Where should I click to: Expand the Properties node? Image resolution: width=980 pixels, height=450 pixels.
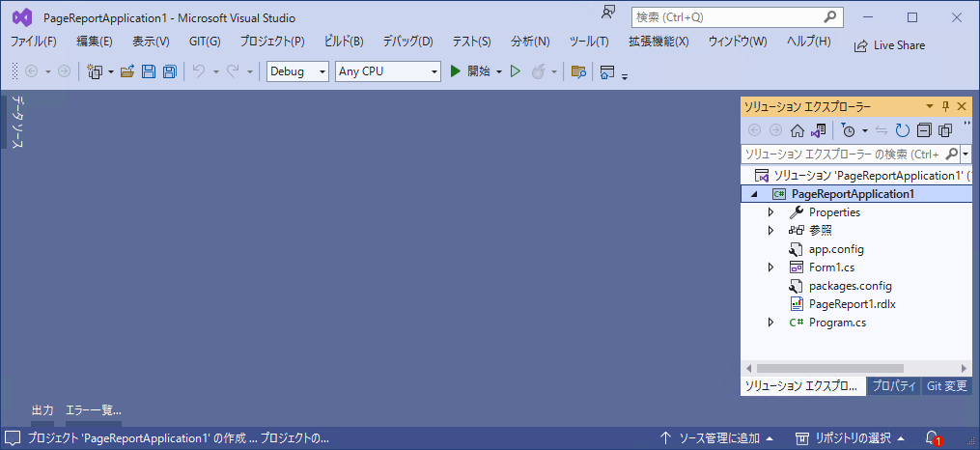pos(770,212)
